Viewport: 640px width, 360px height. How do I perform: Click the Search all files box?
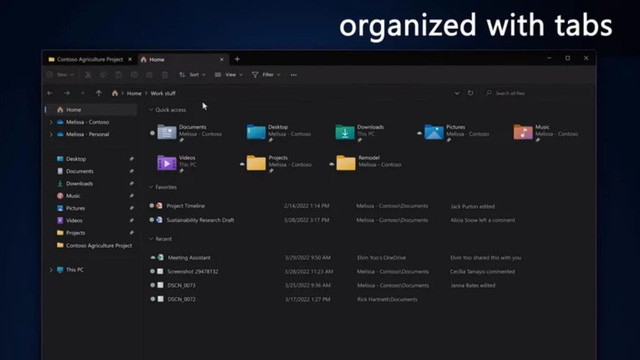click(x=537, y=93)
